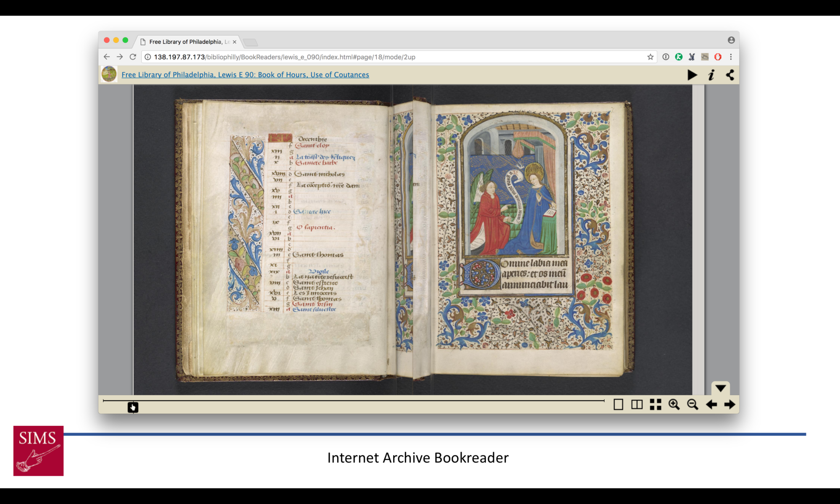This screenshot has width=840, height=504.
Task: Click the circled-i extension icon
Action: (666, 57)
